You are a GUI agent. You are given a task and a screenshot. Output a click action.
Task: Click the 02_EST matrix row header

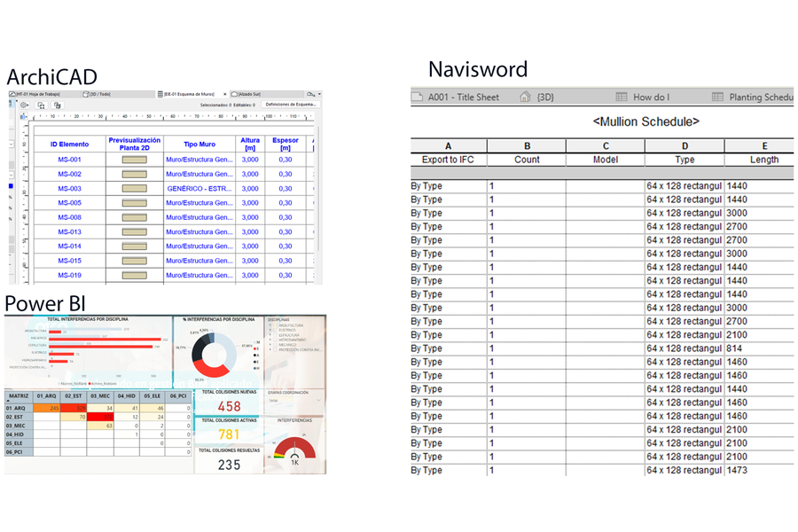(19, 417)
